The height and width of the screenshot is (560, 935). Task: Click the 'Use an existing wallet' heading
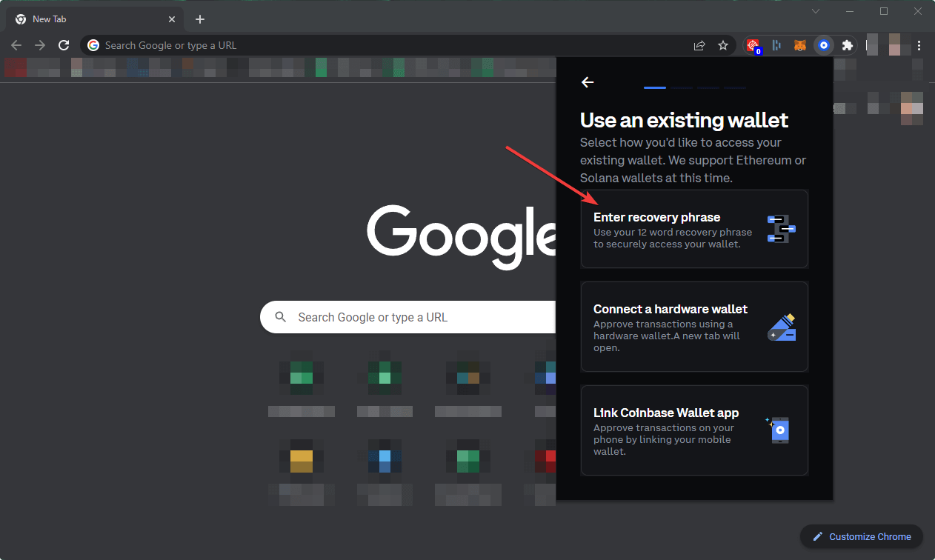[684, 120]
